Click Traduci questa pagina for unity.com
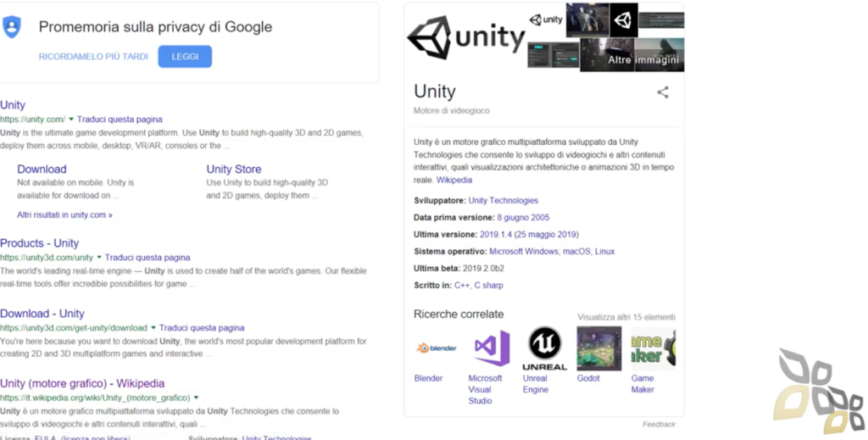 click(120, 119)
